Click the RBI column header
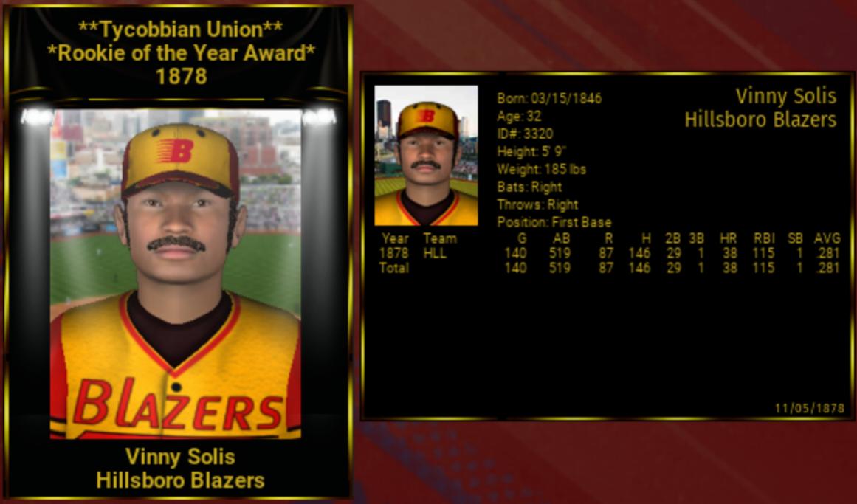This screenshot has width=857, height=504. coord(764,238)
